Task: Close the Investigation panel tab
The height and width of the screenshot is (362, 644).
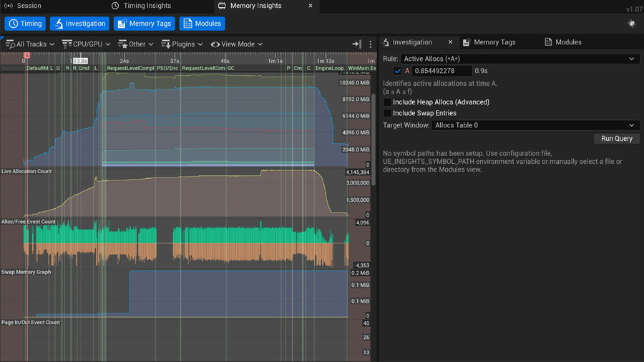Action: point(450,42)
